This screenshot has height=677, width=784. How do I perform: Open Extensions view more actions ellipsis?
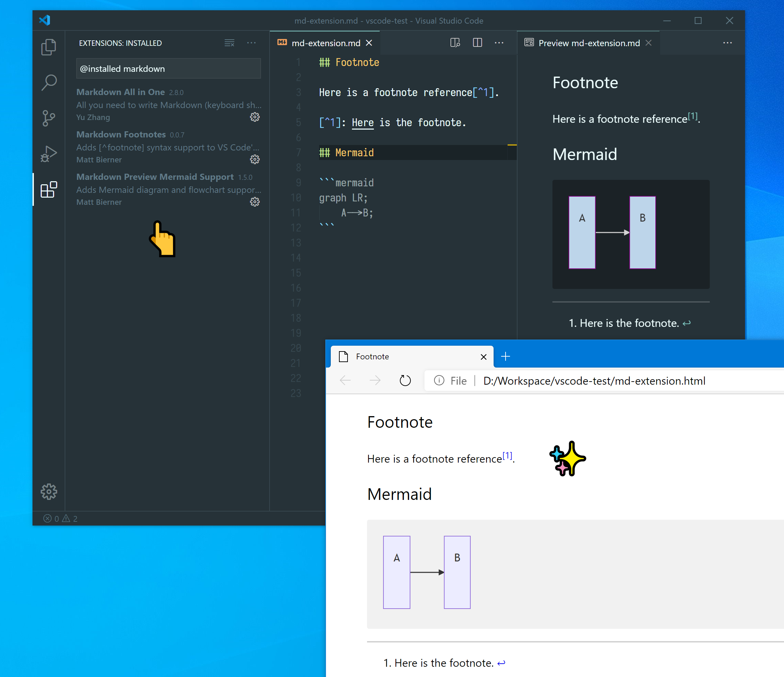click(251, 43)
